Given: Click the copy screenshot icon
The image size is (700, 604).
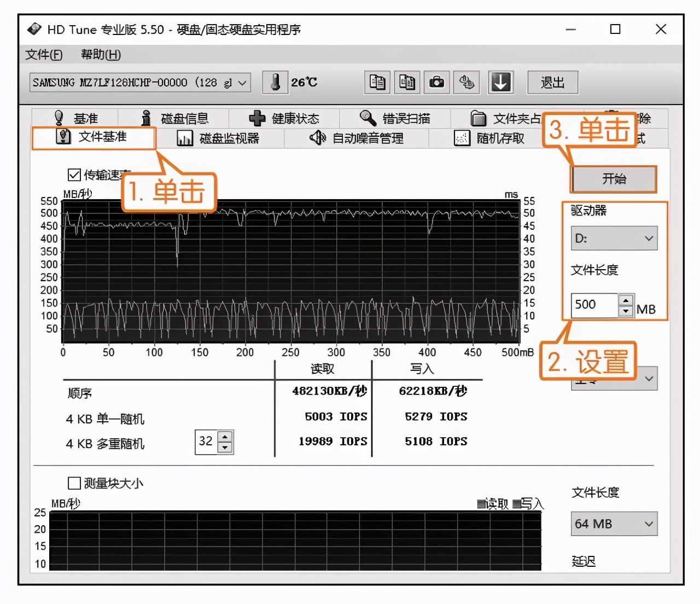Looking at the screenshot, I should coord(407,83).
